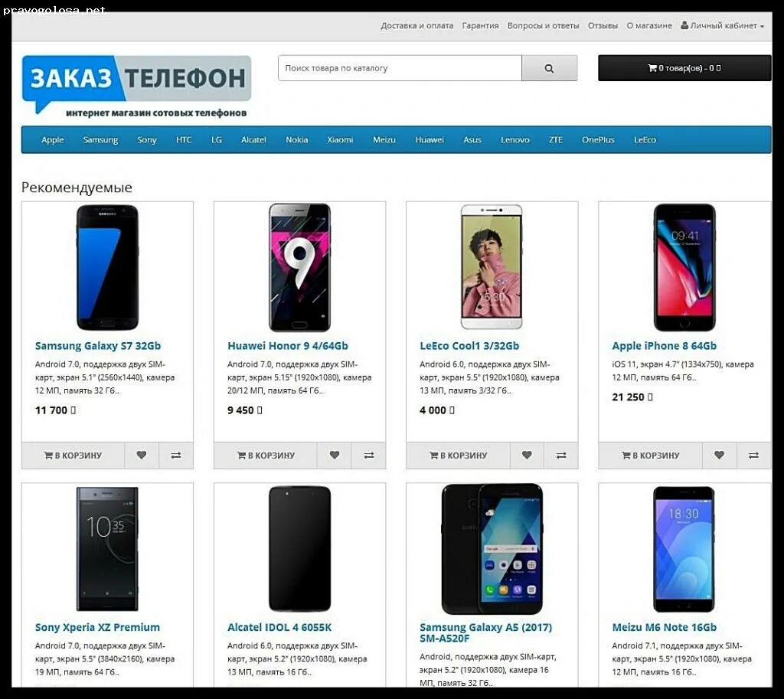
Task: Add Apple iPhone 8 to wishlist heart
Action: click(719, 455)
